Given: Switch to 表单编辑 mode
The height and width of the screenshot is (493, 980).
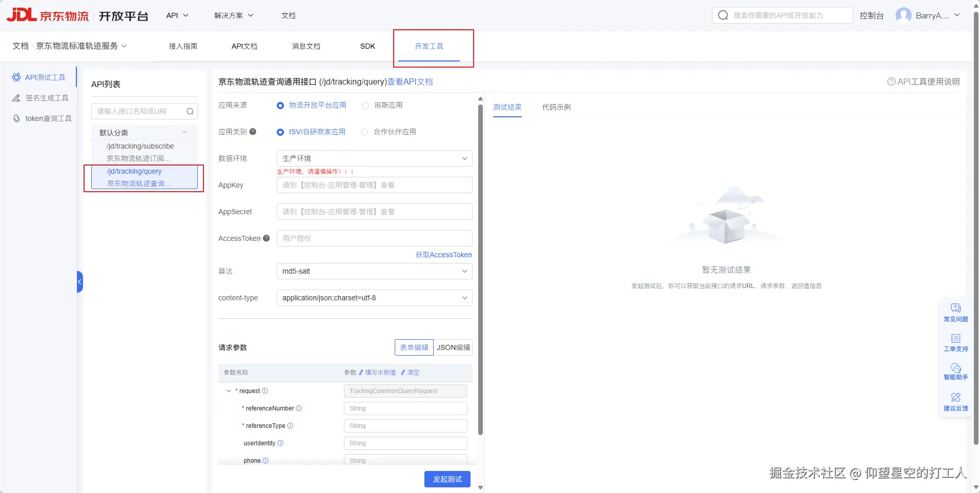Looking at the screenshot, I should click(x=414, y=347).
